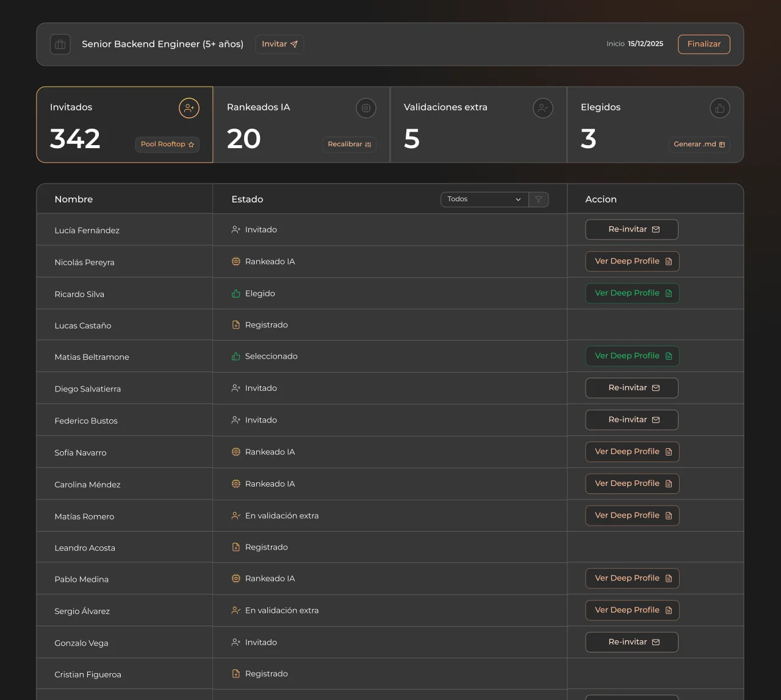The image size is (781, 700).
Task: Click the Estado column header
Action: (247, 199)
